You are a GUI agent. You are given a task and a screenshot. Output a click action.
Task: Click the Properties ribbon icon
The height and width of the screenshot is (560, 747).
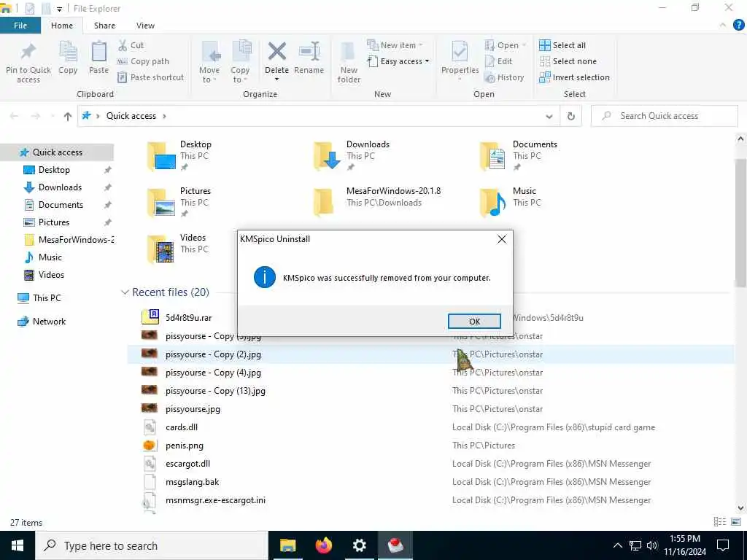[x=460, y=52]
